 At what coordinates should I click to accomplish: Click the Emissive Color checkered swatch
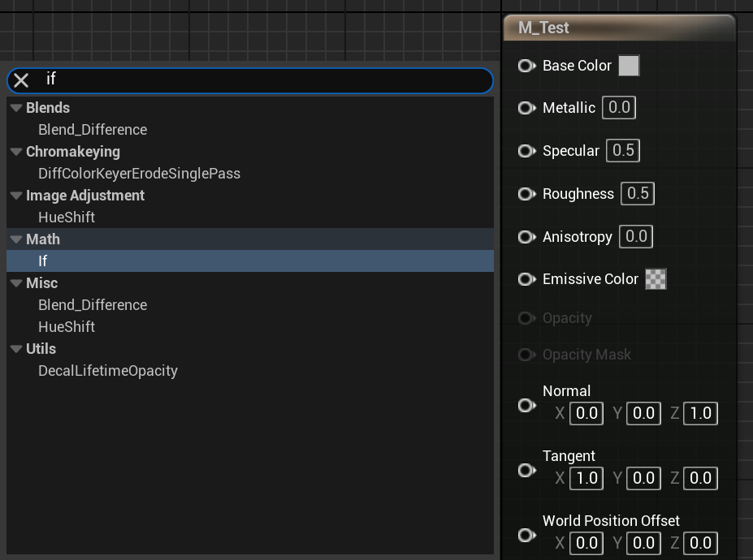pos(656,279)
